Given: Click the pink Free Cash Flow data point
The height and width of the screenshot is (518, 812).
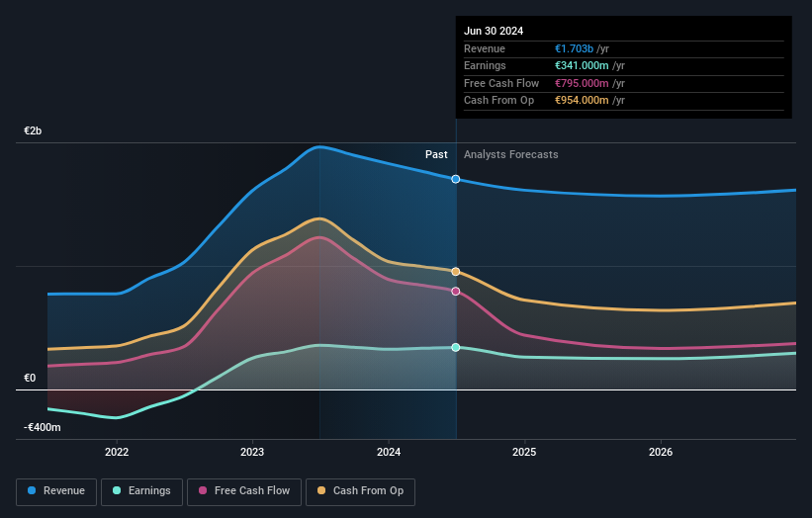Looking at the screenshot, I should [x=456, y=292].
